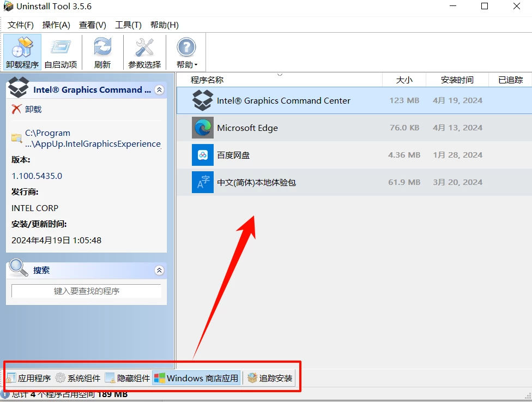The image size is (532, 402).
Task: Click the 123 MB size cell
Action: coord(404,100)
